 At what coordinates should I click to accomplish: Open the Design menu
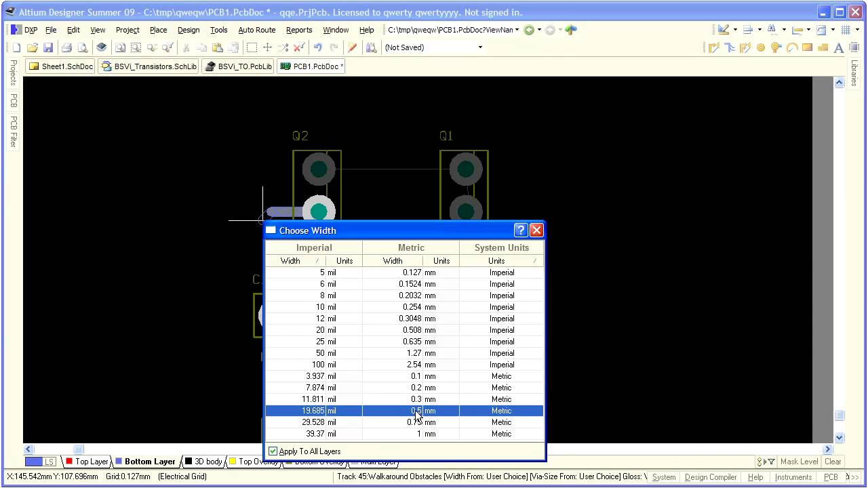[x=189, y=30]
